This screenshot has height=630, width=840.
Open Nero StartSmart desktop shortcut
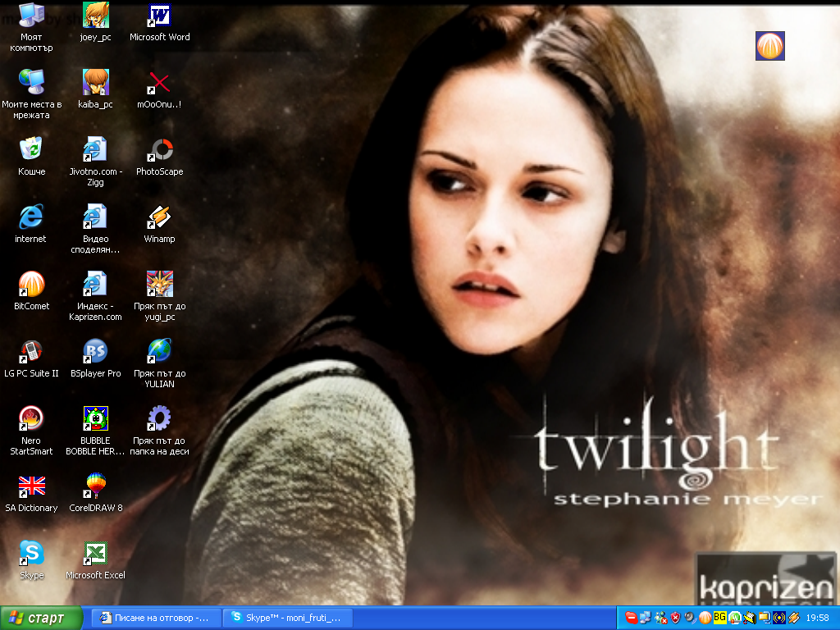pyautogui.click(x=31, y=431)
